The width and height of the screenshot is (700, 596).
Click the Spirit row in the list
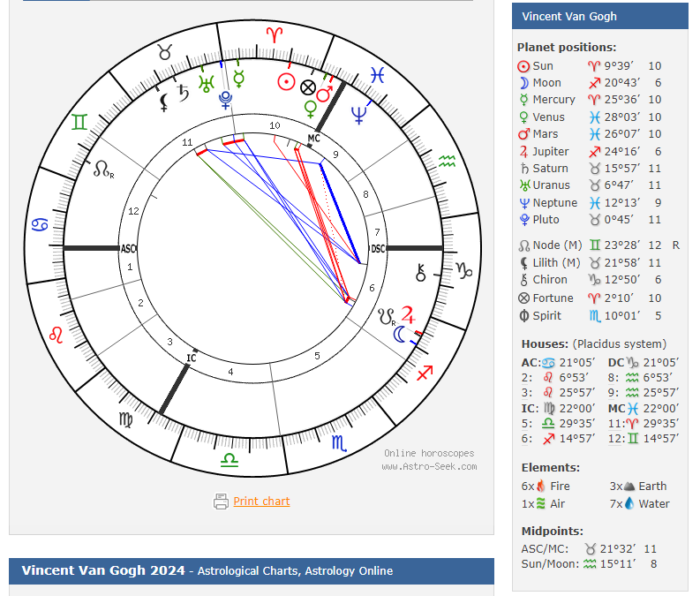[590, 316]
